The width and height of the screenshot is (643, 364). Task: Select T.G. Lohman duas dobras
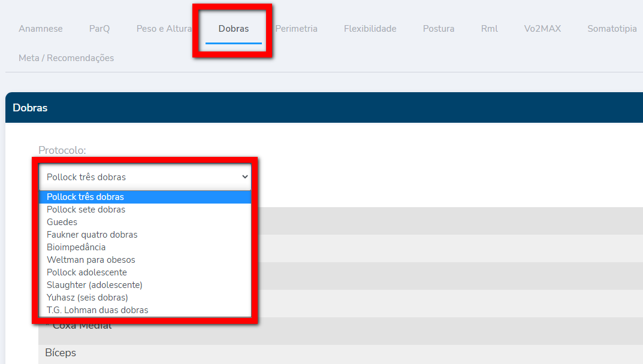click(98, 310)
